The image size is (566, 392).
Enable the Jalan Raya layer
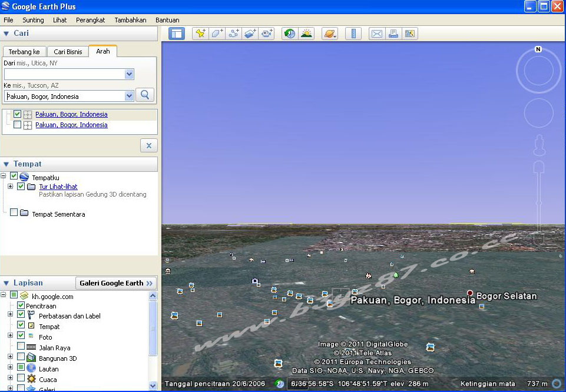click(21, 346)
